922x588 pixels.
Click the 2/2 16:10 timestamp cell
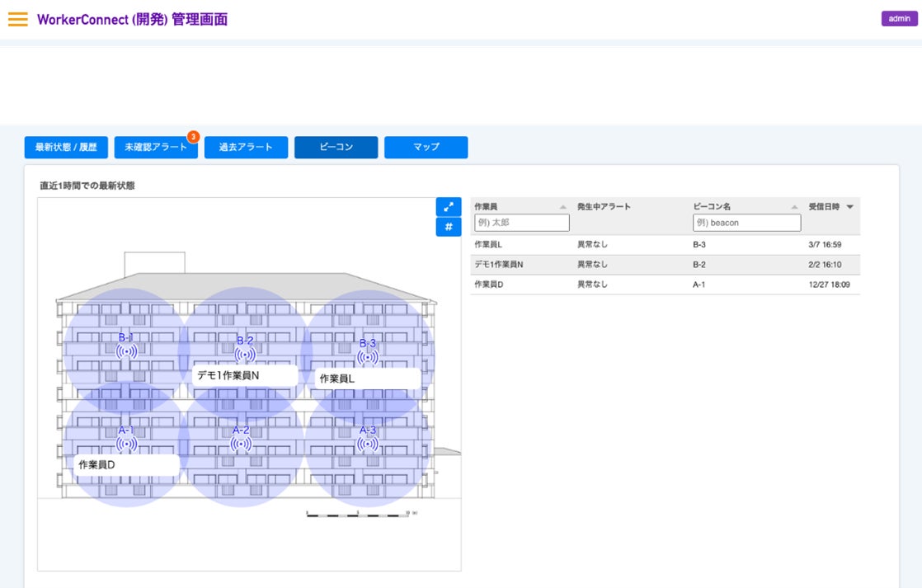825,265
